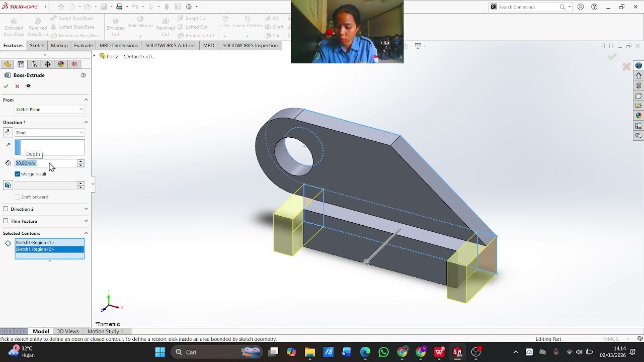The height and width of the screenshot is (362, 644).
Task: Click the graphics-area green OK checkmark
Action: 612,57
